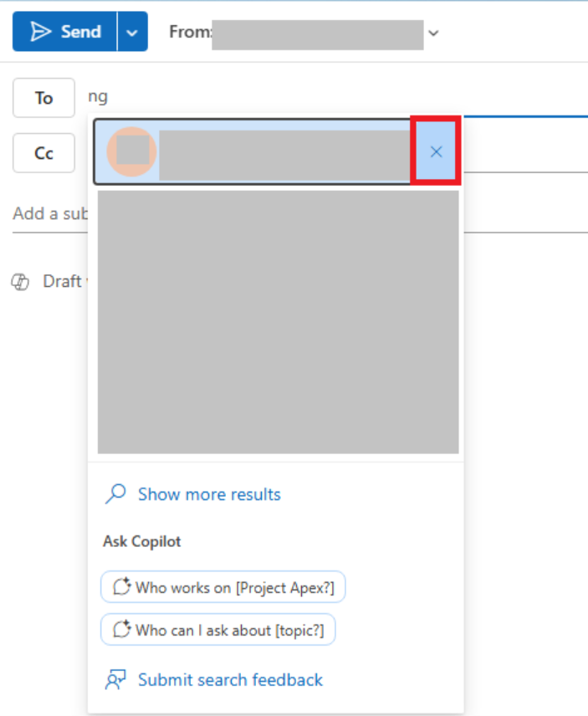Viewport: 588px width, 716px height.
Task: Click the contact avatar in suggestion
Action: coord(131,151)
